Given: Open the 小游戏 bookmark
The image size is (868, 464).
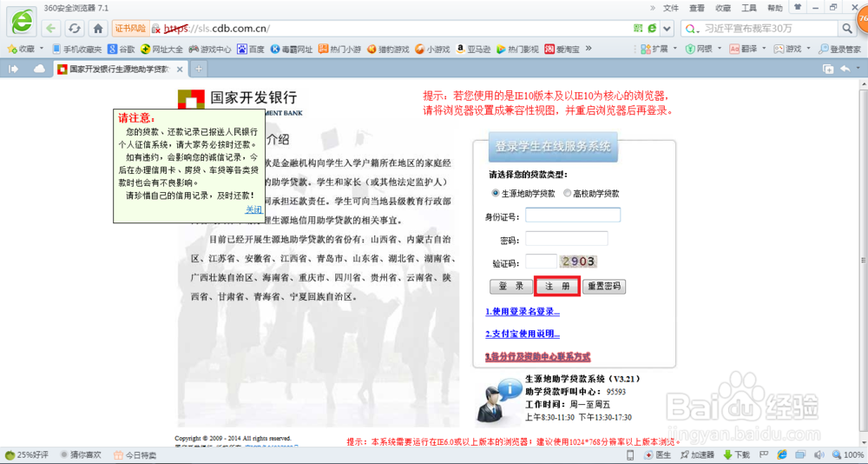Looking at the screenshot, I should 432,49.
